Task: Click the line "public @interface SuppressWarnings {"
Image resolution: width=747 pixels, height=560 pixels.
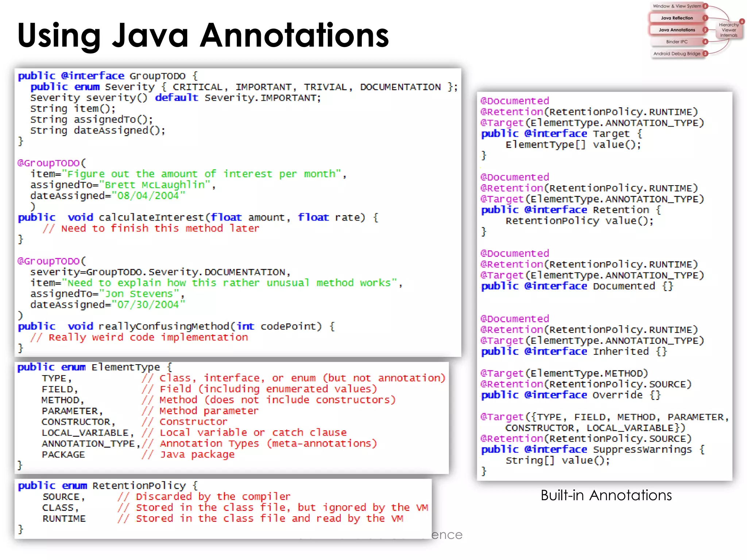Action: [x=593, y=450]
